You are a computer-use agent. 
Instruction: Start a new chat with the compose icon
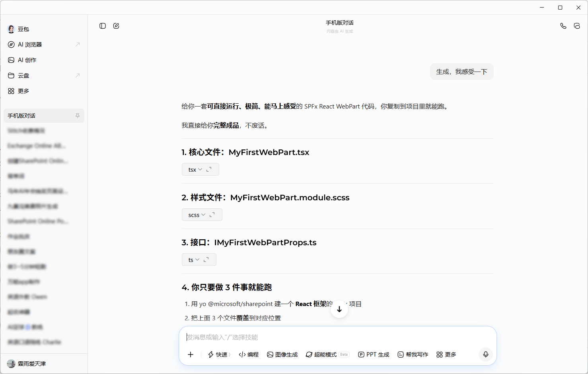pyautogui.click(x=116, y=26)
